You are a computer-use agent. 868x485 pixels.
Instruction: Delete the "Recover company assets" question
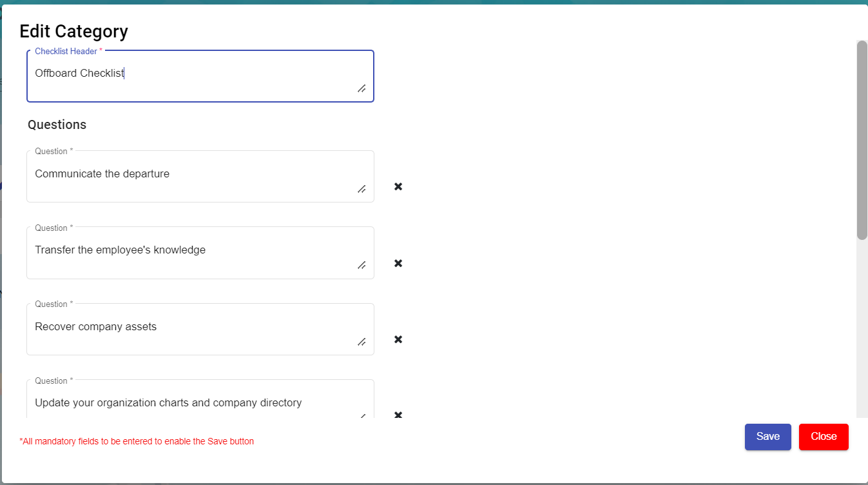[x=398, y=339]
